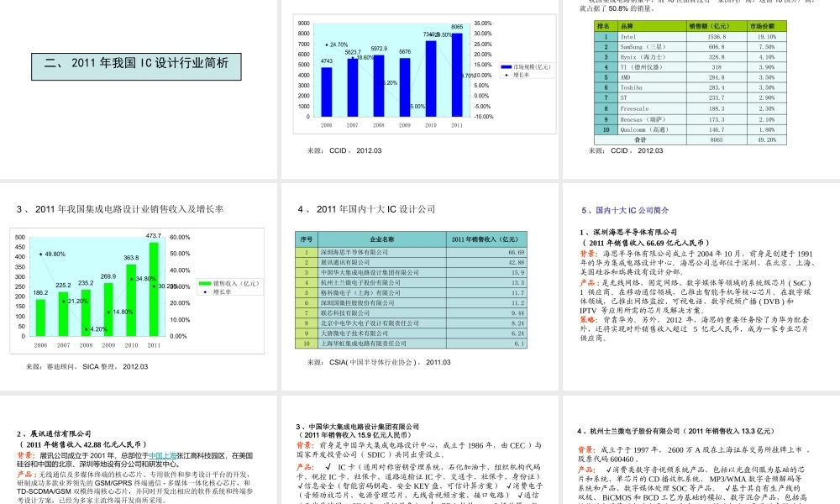Click the bold heading "1、深圳海思半导体有限公司"
This screenshot has width=840, height=504.
click(x=627, y=233)
